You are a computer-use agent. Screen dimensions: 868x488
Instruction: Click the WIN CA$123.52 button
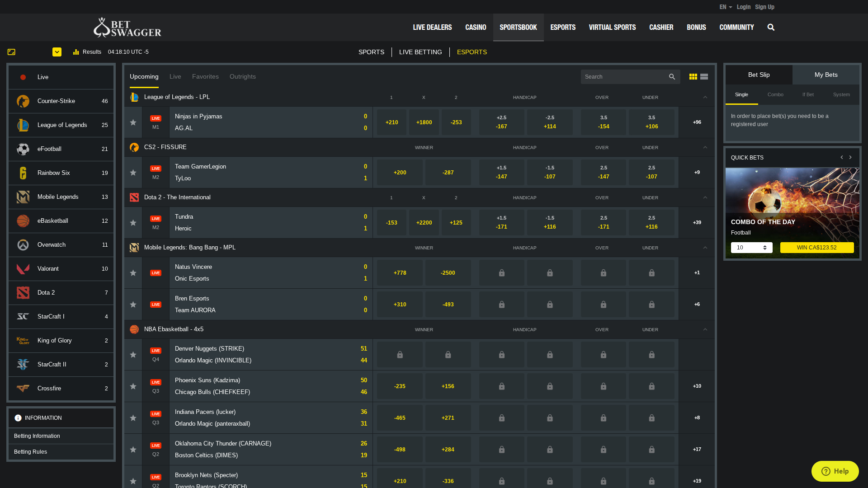pos(816,247)
